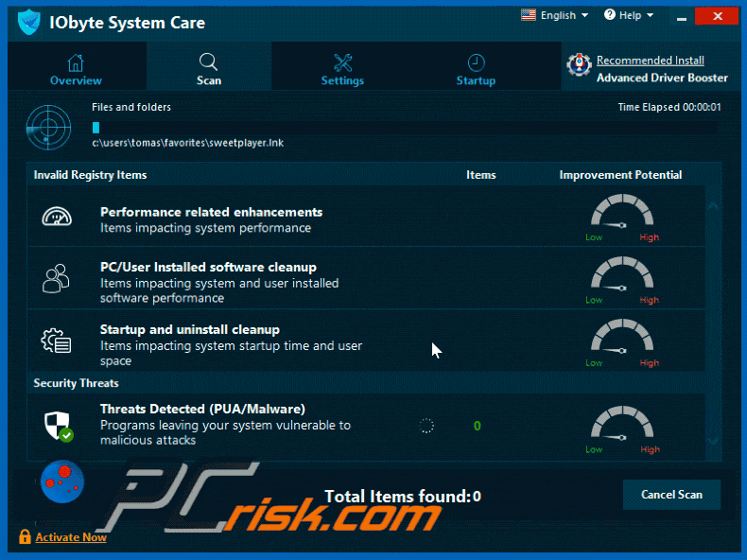Go to the Startup tab
747x560 pixels.
(x=476, y=70)
